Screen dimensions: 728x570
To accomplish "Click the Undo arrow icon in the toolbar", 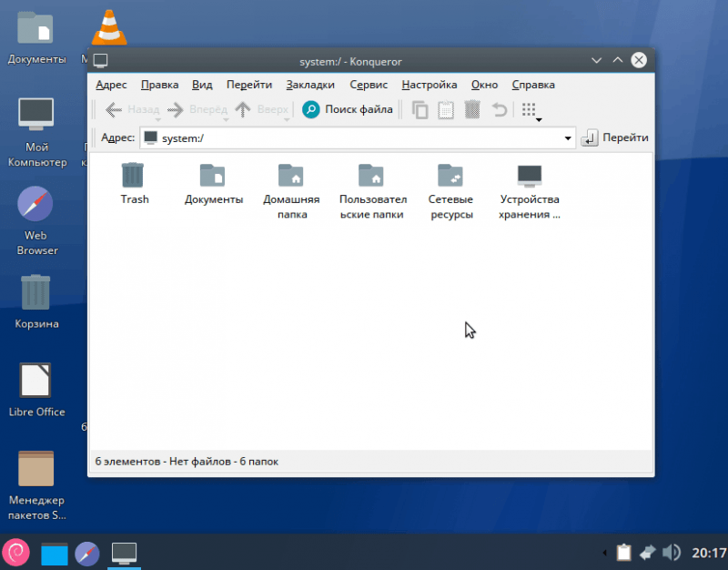I will tap(499, 110).
